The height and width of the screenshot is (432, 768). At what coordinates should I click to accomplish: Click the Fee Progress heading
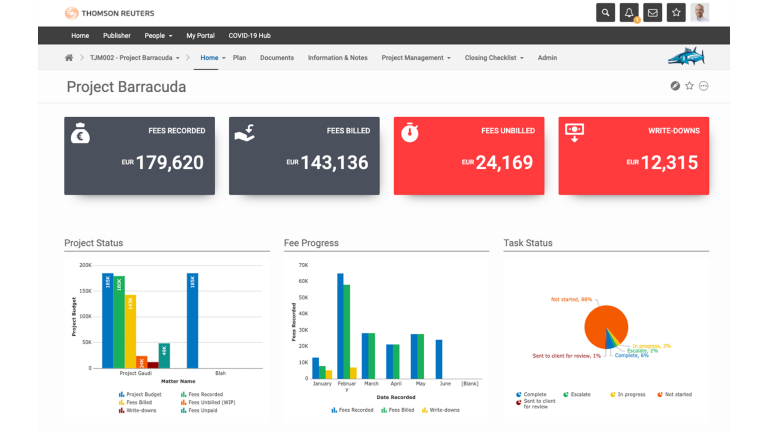tap(311, 243)
